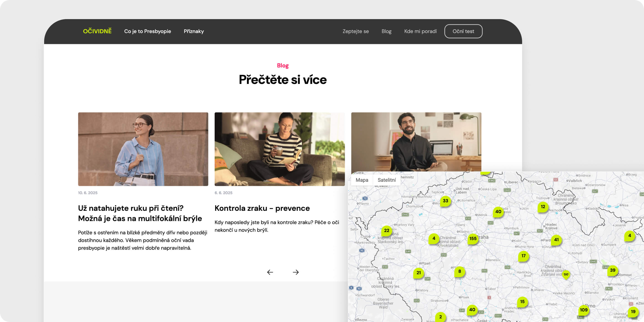Open the Kontrola zraku – prevence article title
Image resolution: width=644 pixels, height=322 pixels.
pos(262,208)
